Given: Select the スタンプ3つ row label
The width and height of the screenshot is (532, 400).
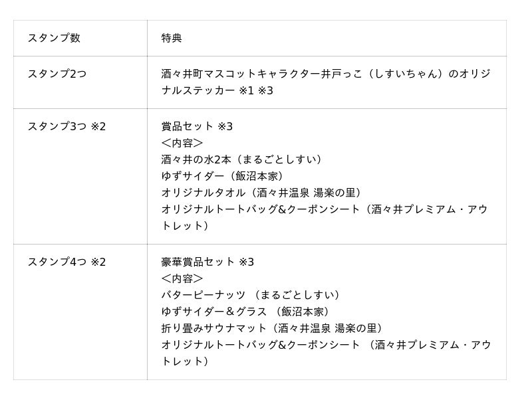Looking at the screenshot, I should click(x=57, y=126).
